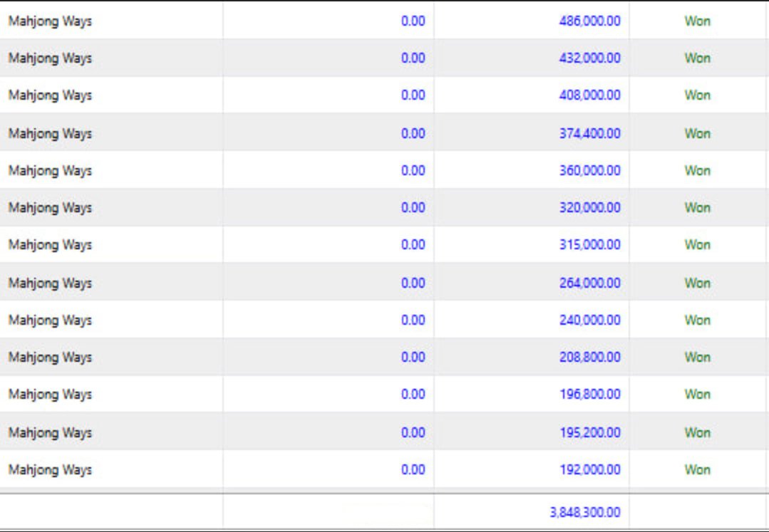Viewport: 769px width, 532px height.
Task: Click the 0.00 value in the 192,000.00 row
Action: (413, 470)
